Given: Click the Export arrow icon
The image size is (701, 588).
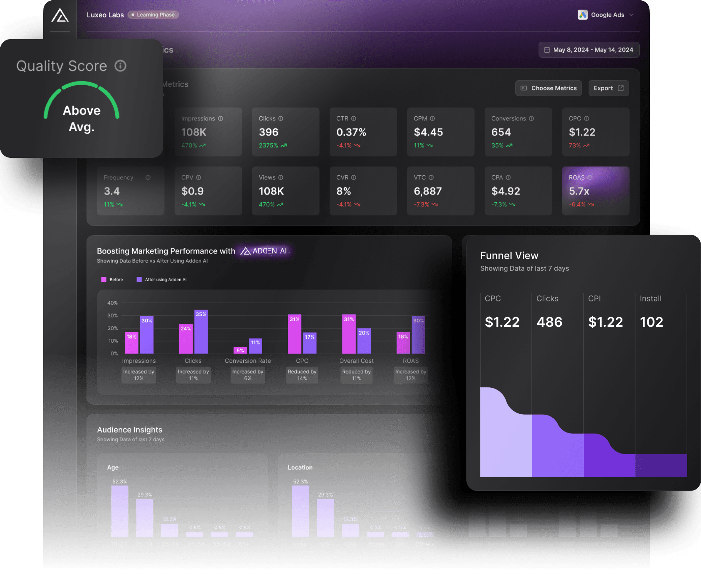Looking at the screenshot, I should (x=620, y=88).
